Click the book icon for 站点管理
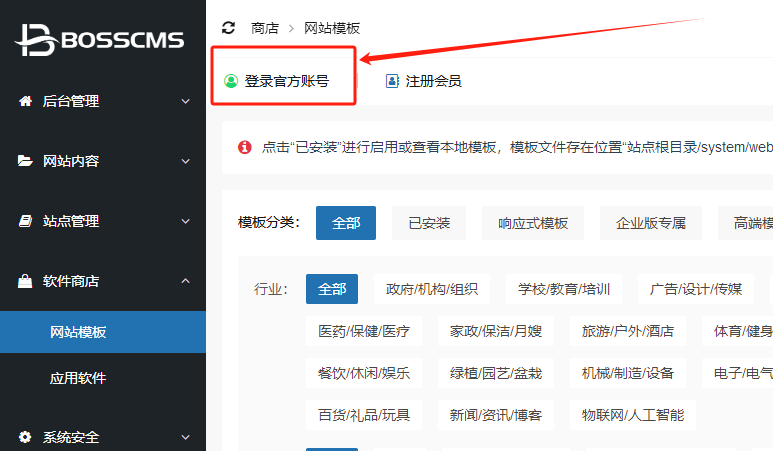 pos(25,221)
